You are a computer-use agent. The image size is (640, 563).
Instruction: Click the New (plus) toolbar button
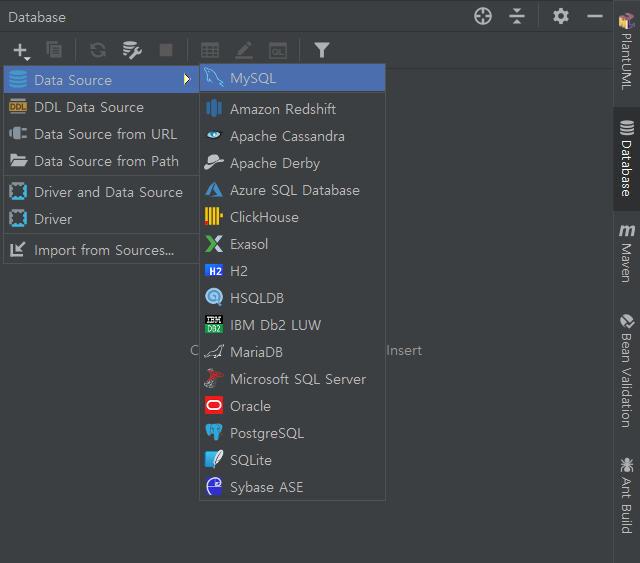pos(21,51)
